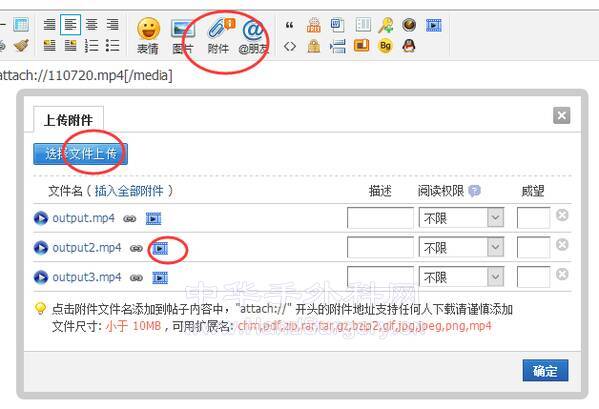Click the QQ penguin icon

[409, 46]
